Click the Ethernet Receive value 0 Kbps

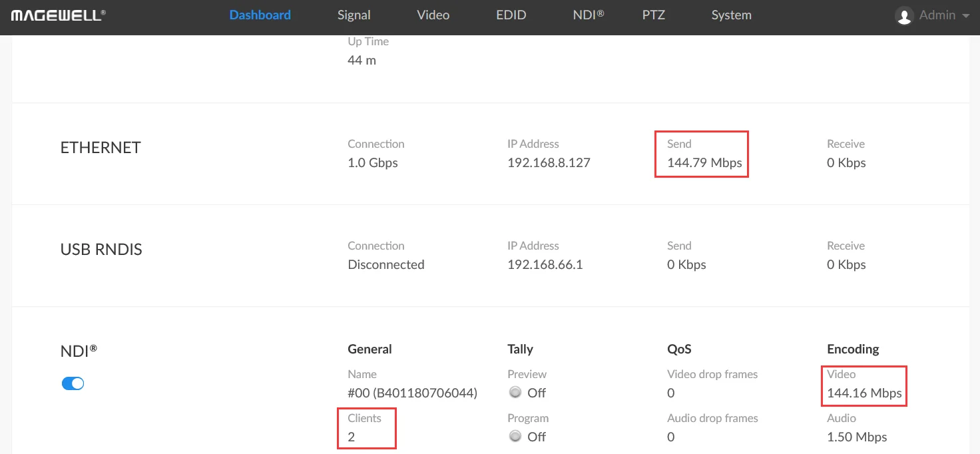point(846,163)
